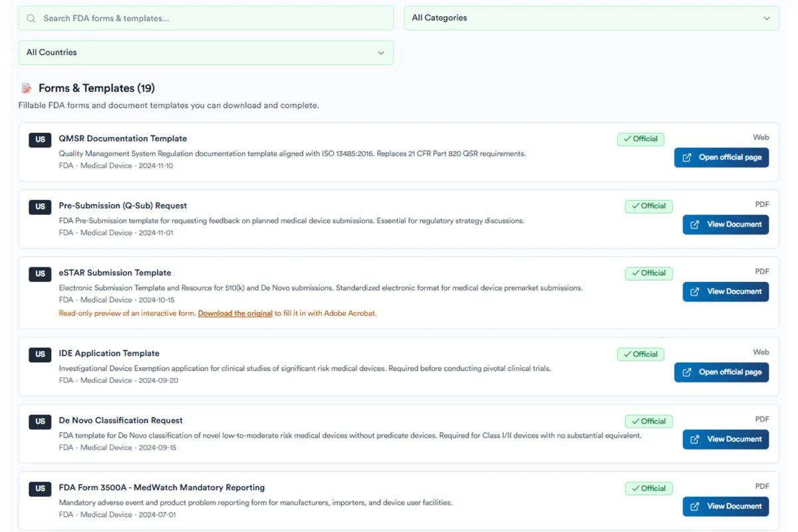Screen dimensions: 798x532
Task: Click the search magnifier icon
Action: tap(31, 19)
